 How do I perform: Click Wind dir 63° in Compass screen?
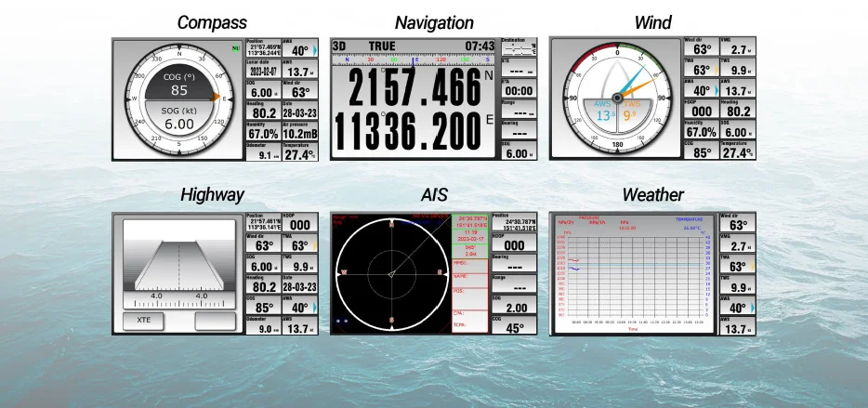click(x=300, y=89)
